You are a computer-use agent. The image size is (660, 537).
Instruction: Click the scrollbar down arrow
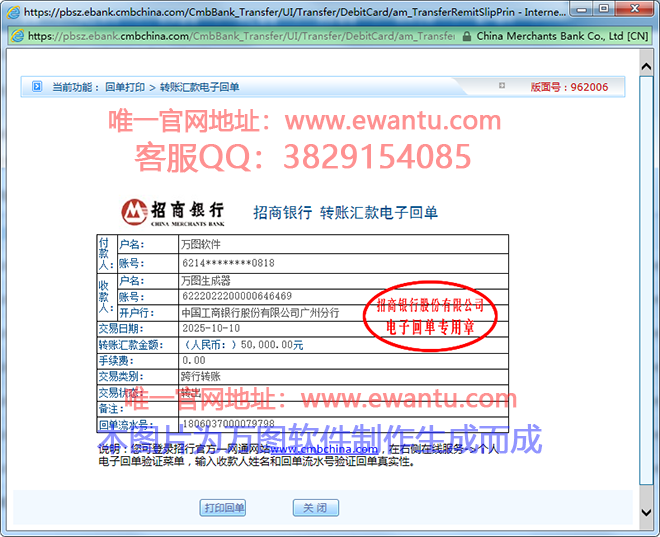(x=646, y=512)
